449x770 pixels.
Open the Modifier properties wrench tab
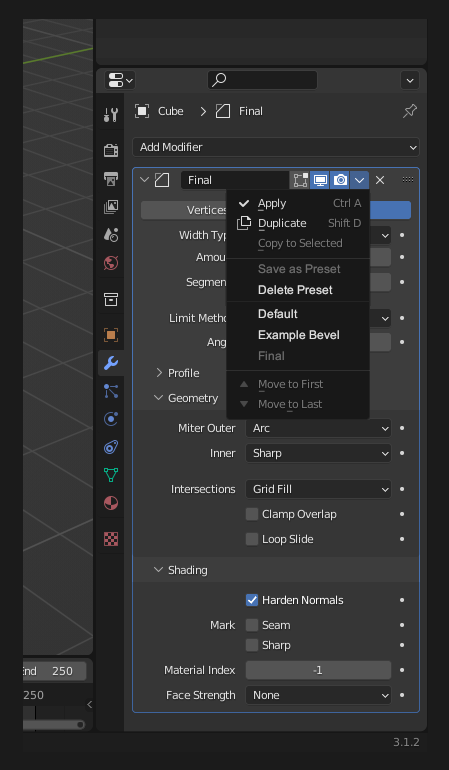coord(111,363)
